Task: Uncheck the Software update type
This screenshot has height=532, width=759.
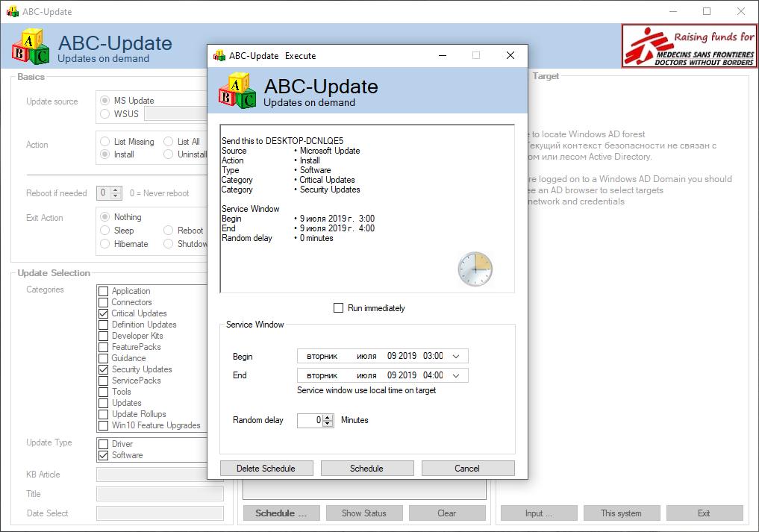Action: click(x=103, y=455)
